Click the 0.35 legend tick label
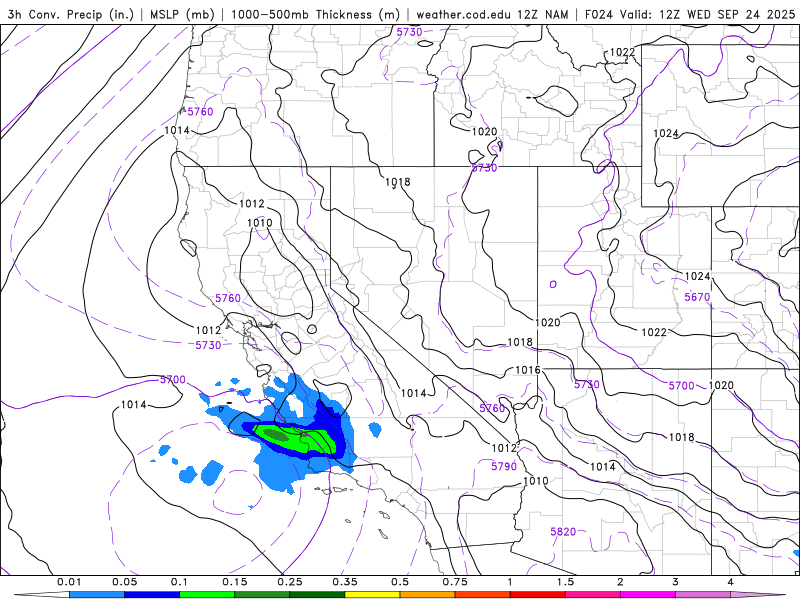This screenshot has width=800, height=600. (345, 582)
